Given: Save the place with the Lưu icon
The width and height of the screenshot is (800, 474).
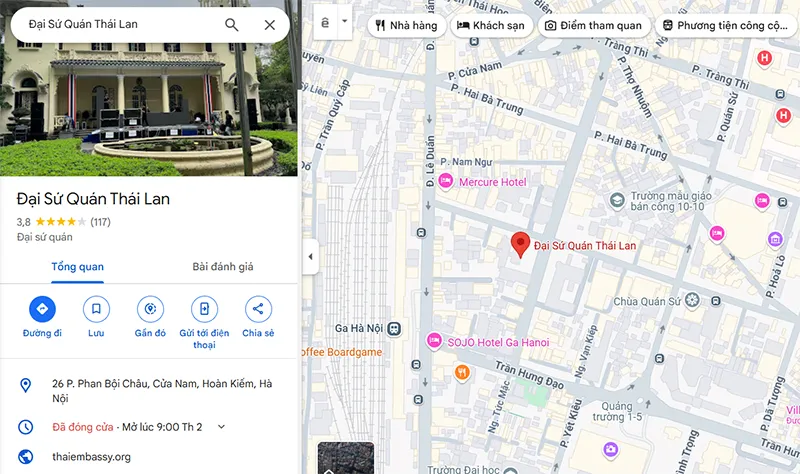Looking at the screenshot, I should click(x=96, y=309).
